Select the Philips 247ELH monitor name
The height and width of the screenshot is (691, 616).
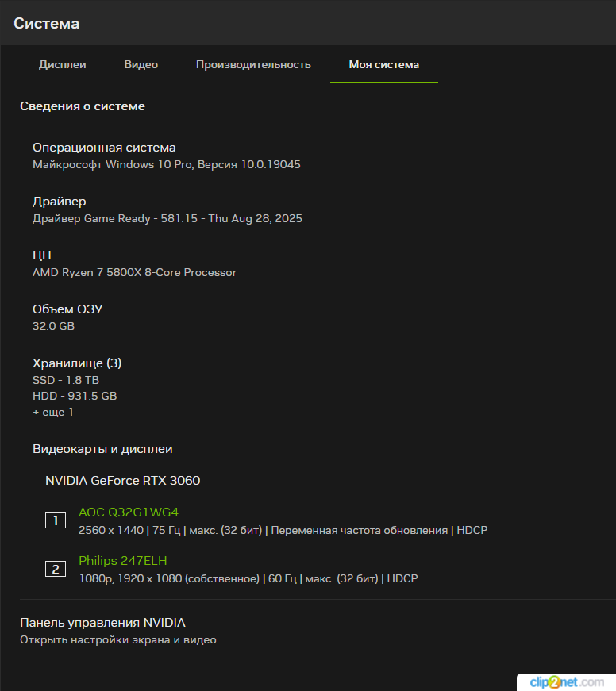pyautogui.click(x=122, y=561)
